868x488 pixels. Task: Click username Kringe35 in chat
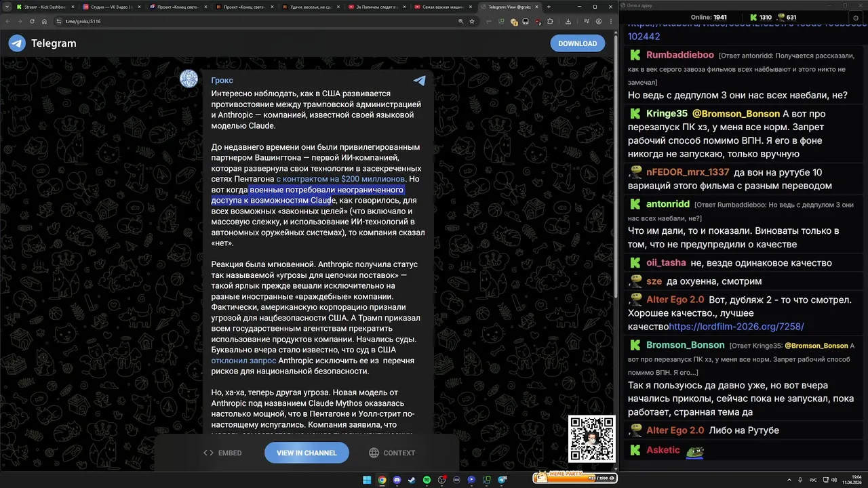point(667,114)
